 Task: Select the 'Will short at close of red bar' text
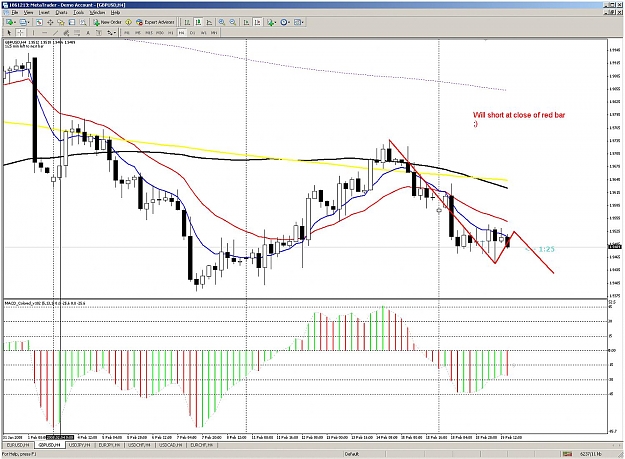pos(519,115)
